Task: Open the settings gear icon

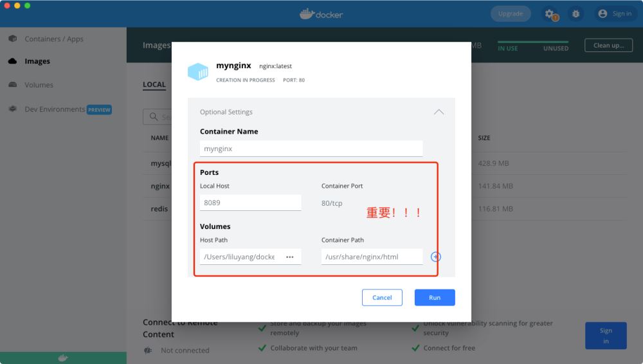Action: (x=550, y=14)
